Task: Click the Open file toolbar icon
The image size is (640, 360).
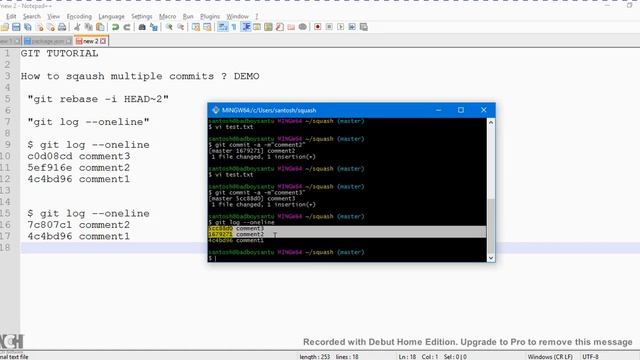Action: [5, 27]
